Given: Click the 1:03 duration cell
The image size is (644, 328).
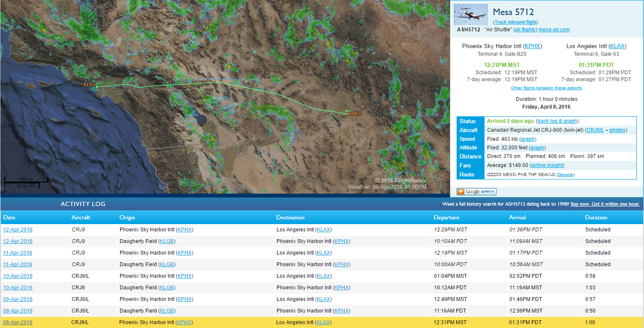Looking at the screenshot, I should pyautogui.click(x=590, y=288).
